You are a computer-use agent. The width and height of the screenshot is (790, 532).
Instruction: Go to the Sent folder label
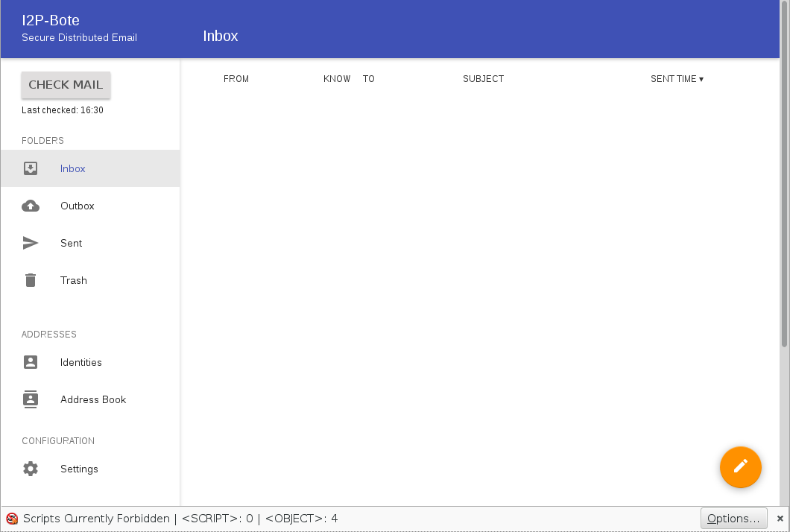[71, 244]
